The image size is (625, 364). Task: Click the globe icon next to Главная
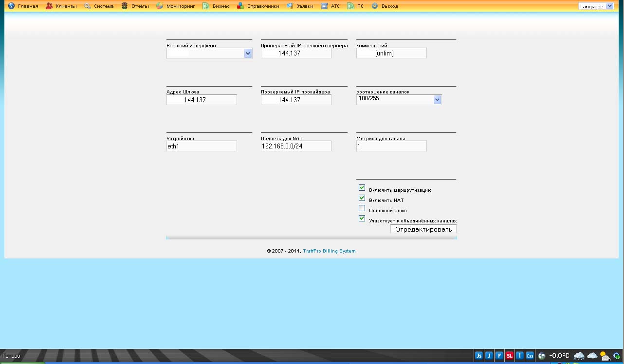pyautogui.click(x=12, y=6)
